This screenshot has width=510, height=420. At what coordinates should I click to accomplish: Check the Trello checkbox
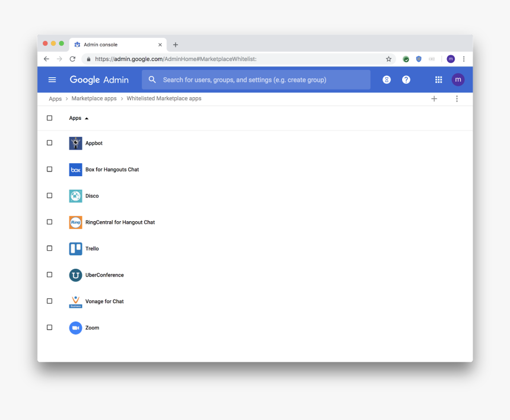(x=49, y=248)
